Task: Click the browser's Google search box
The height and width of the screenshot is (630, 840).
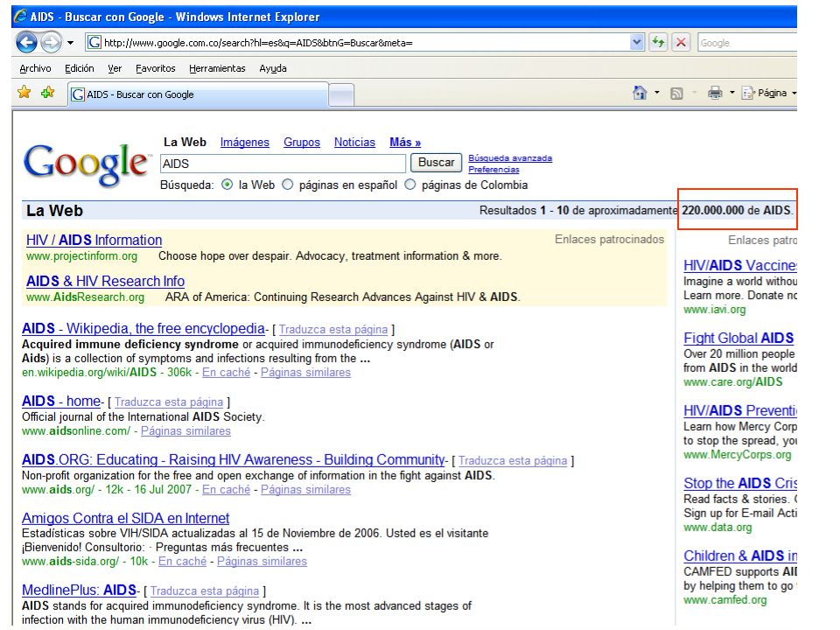Action: pos(746,43)
